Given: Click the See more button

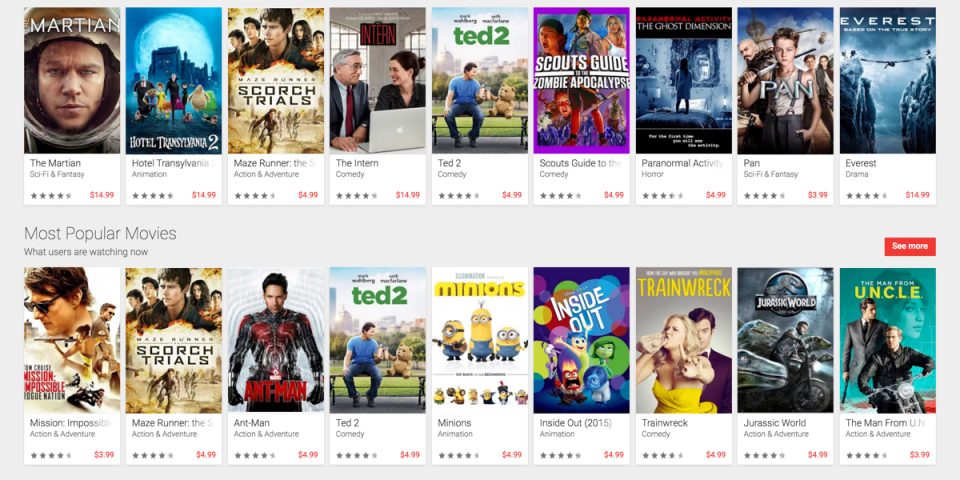Looking at the screenshot, I should (910, 246).
